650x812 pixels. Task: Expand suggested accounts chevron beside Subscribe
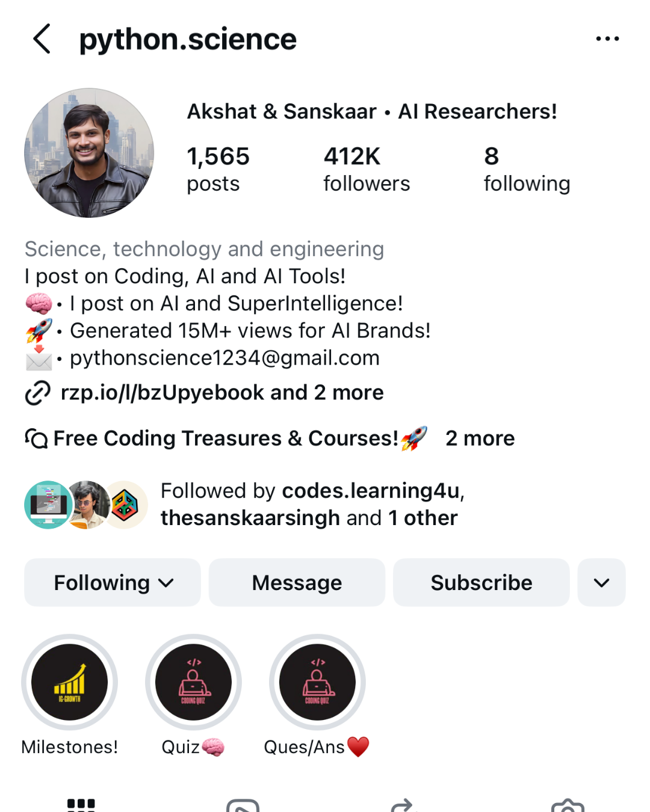coord(601,582)
